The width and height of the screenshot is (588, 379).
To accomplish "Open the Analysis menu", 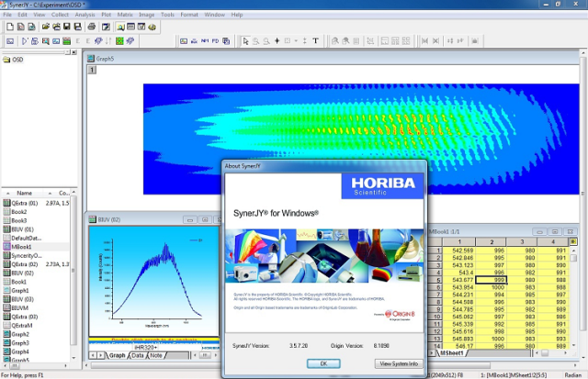I will tap(85, 15).
